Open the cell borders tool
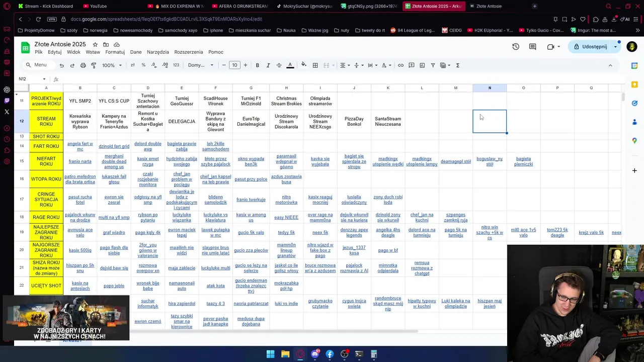644x362 pixels. tap(315, 65)
